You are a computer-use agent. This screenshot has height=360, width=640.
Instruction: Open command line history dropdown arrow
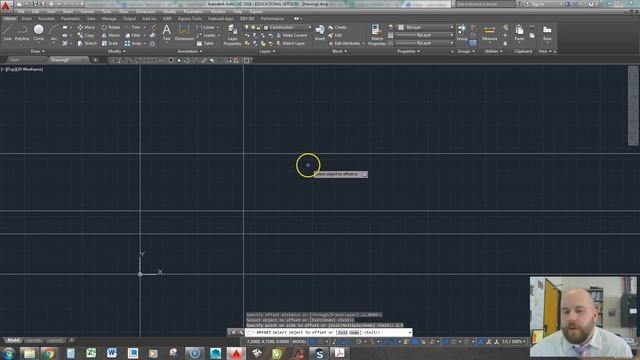410,333
